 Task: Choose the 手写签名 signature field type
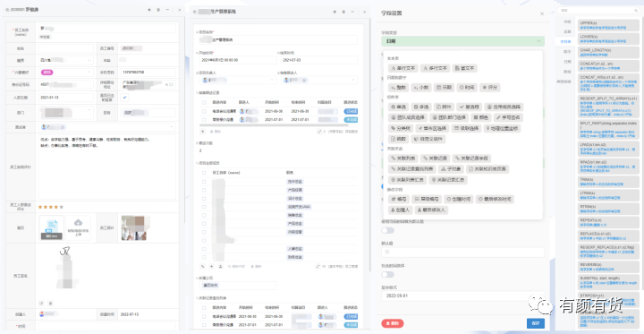(508, 117)
